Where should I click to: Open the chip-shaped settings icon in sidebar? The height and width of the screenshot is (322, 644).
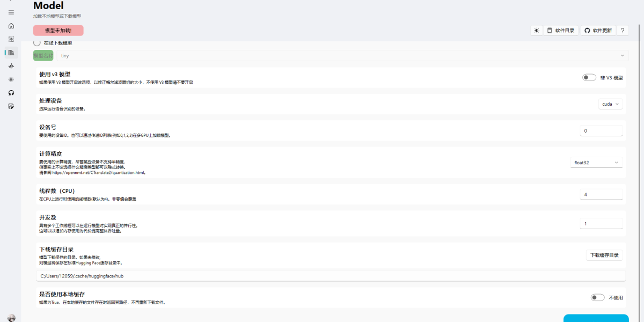point(11,79)
